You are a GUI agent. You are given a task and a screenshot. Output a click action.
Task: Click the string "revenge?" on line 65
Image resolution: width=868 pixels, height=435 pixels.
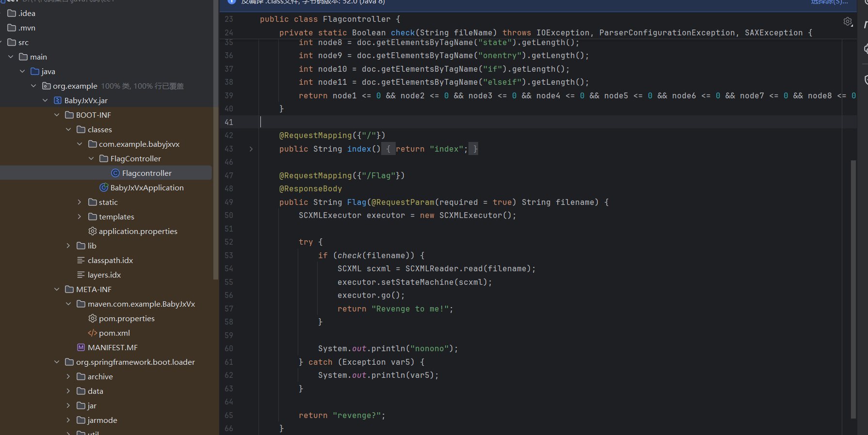click(357, 415)
